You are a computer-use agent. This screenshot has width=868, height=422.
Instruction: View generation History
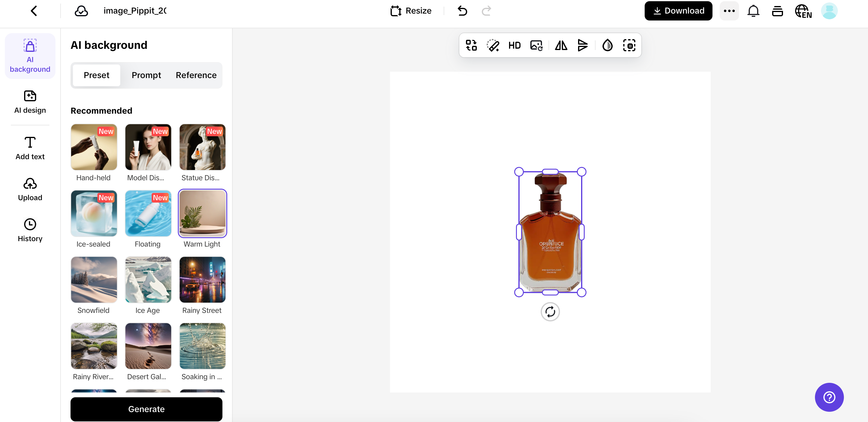(x=30, y=230)
